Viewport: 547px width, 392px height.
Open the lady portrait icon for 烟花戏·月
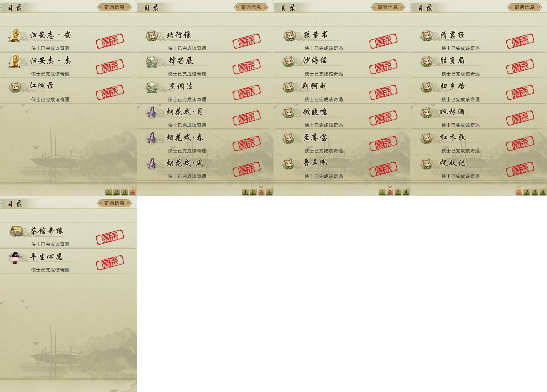[151, 112]
